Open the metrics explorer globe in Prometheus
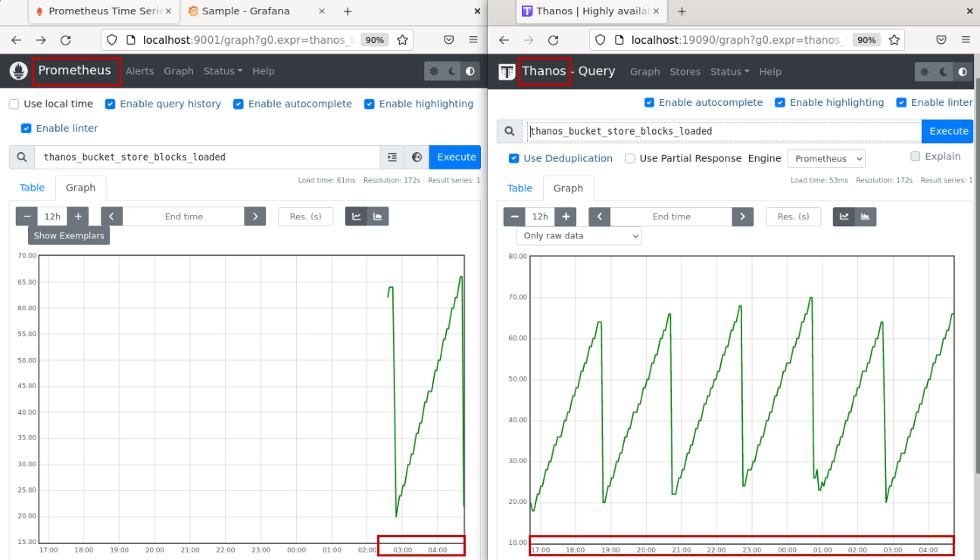Image resolution: width=980 pixels, height=560 pixels. click(x=417, y=157)
